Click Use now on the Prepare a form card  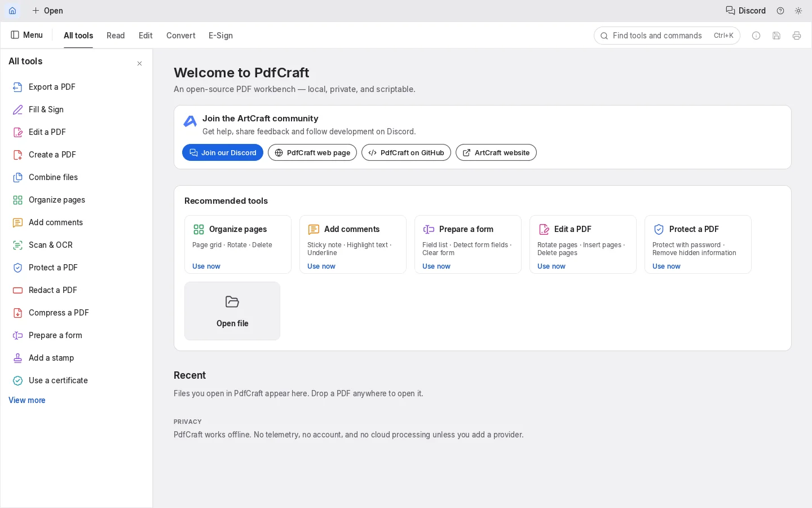click(x=436, y=266)
